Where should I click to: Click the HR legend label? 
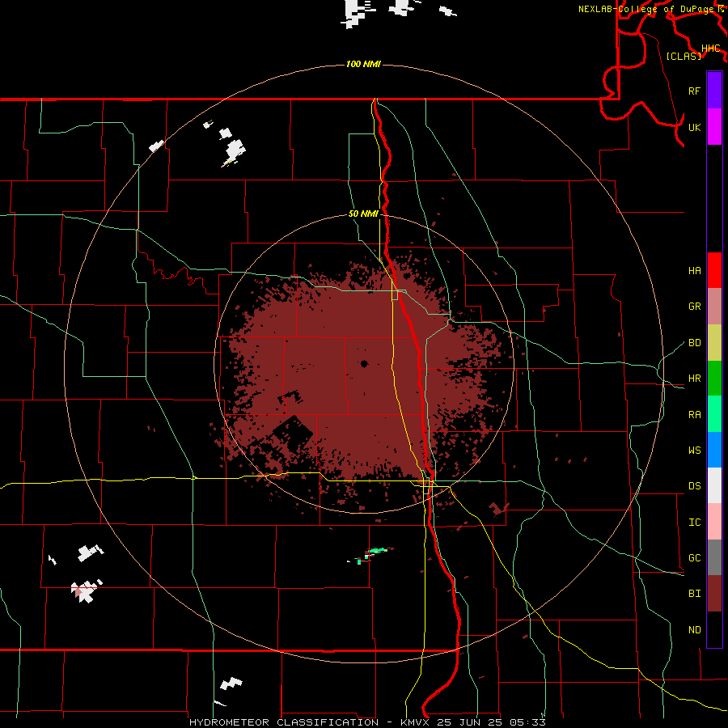pos(694,379)
